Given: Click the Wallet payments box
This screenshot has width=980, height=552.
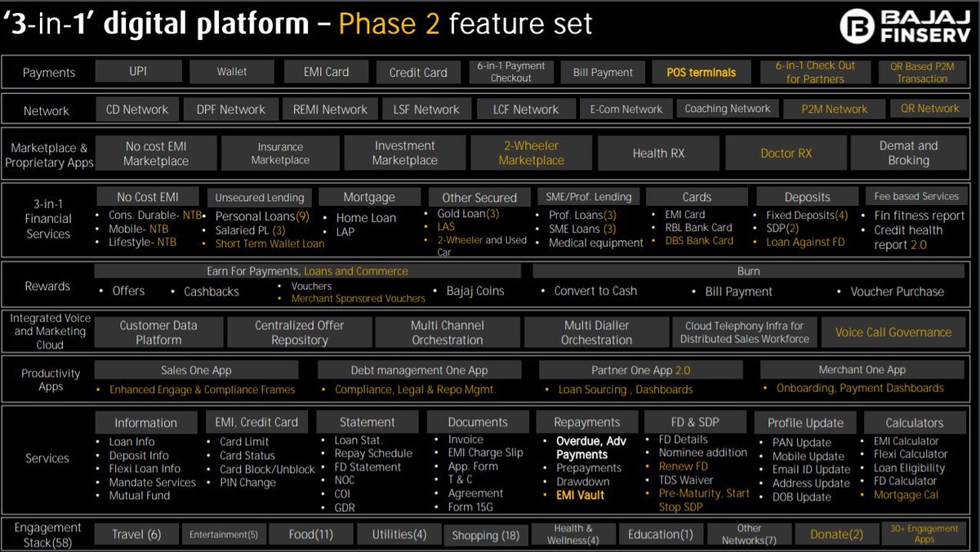Looking at the screenshot, I should (232, 71).
